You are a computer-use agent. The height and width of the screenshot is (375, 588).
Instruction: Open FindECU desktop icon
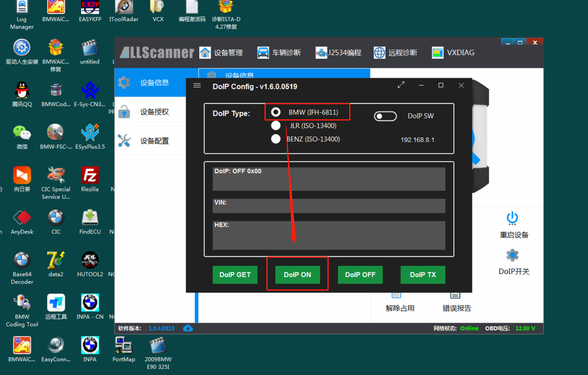90,222
